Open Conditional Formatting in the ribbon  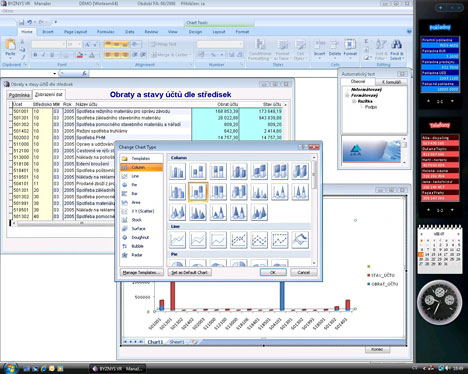pos(260,49)
